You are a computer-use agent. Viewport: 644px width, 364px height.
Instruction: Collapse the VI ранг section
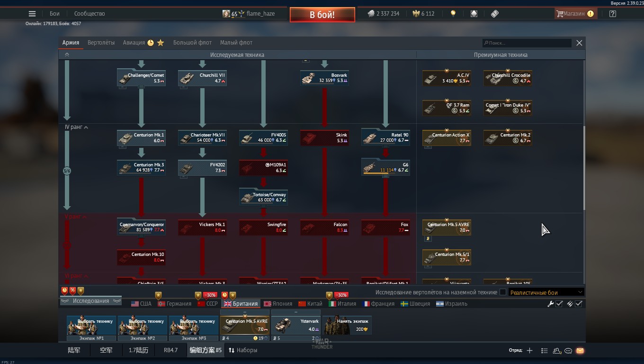(86, 276)
